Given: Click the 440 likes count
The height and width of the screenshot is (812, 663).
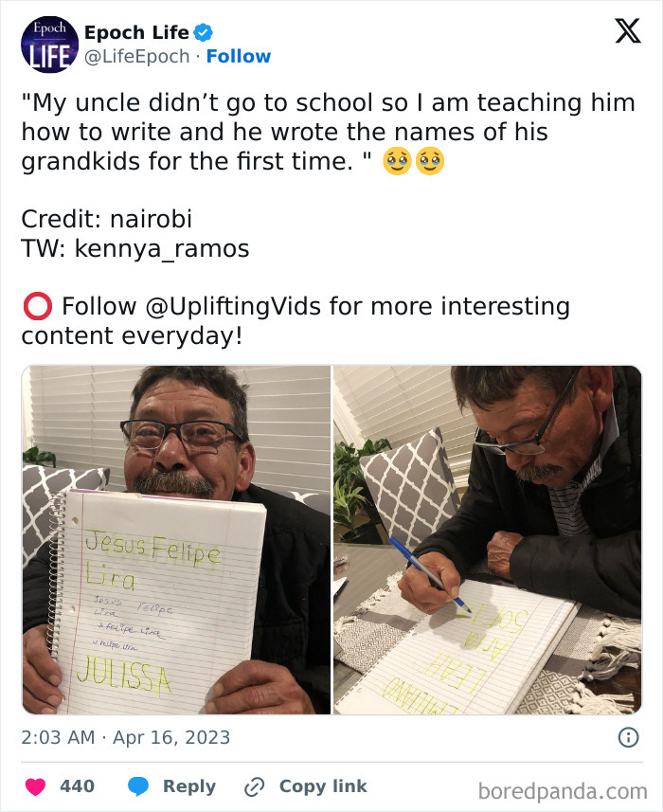Looking at the screenshot, I should [x=77, y=786].
